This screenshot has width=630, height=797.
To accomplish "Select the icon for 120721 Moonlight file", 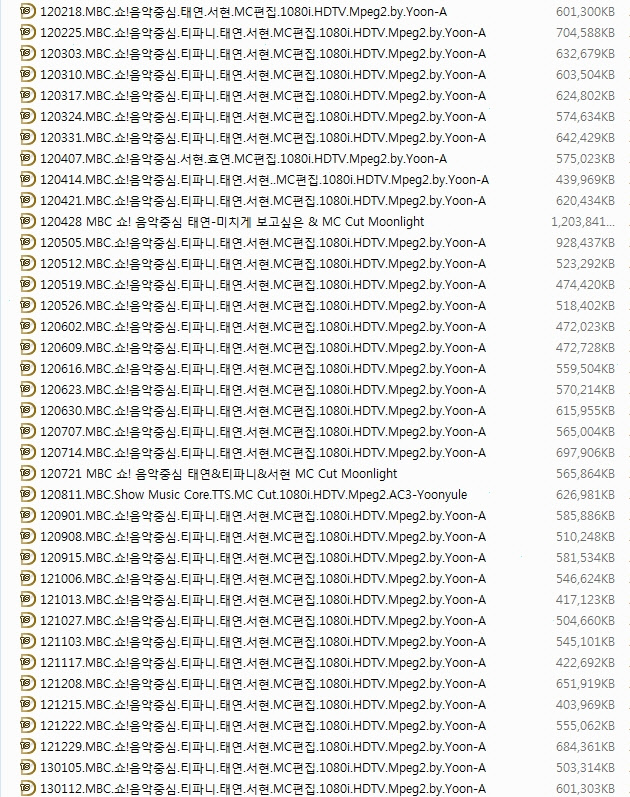I will tap(28, 473).
